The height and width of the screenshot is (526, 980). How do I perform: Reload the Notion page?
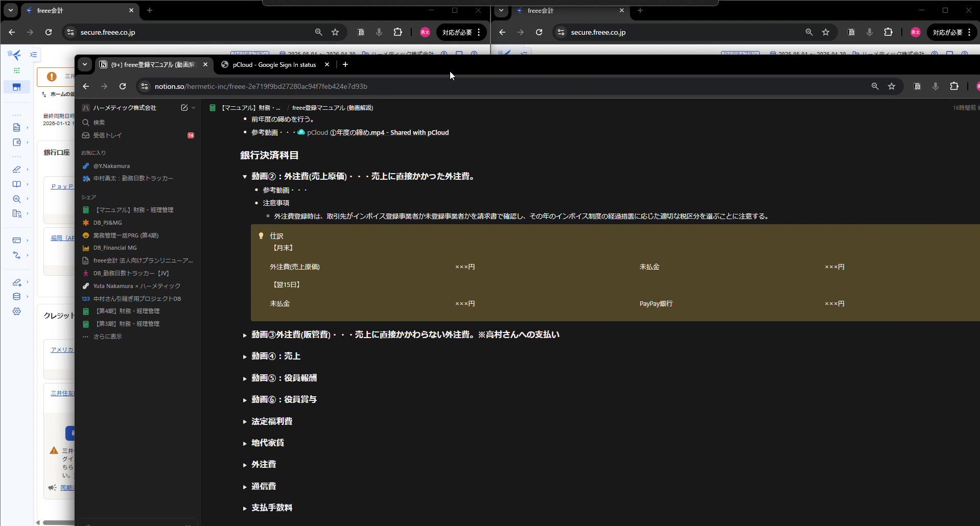coord(123,86)
